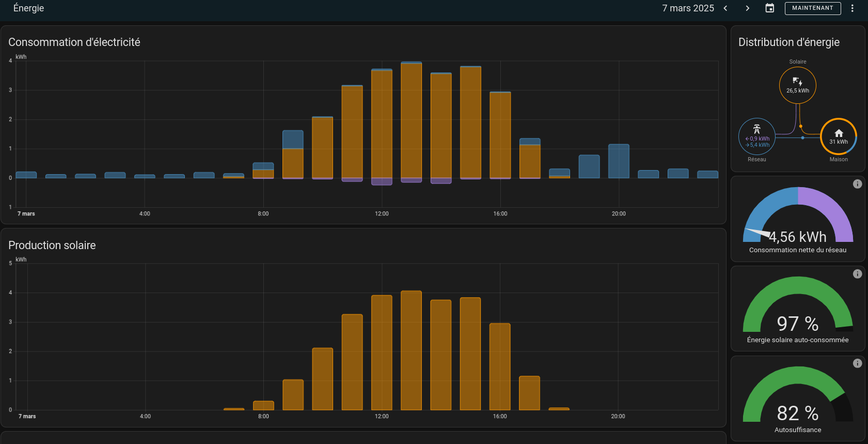This screenshot has height=444, width=868.
Task: Click the Distribution d'énergie card title
Action: (789, 42)
